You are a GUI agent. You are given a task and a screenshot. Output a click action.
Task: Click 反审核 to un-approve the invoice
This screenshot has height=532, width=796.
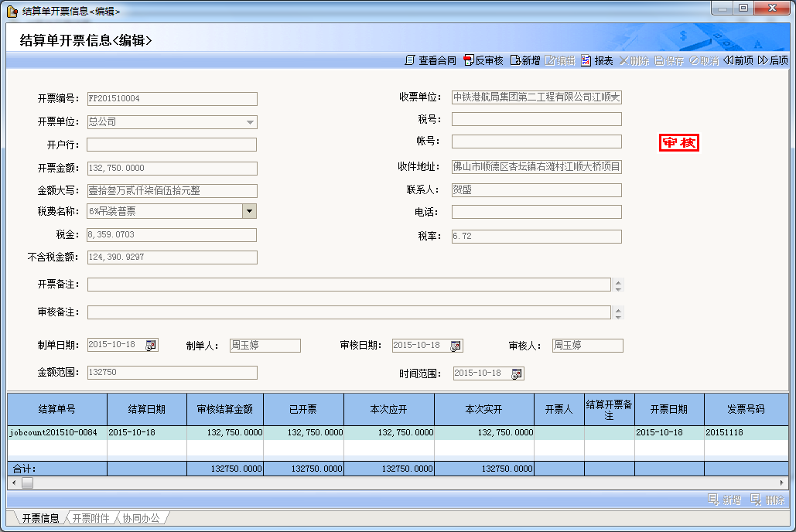pyautogui.click(x=483, y=60)
